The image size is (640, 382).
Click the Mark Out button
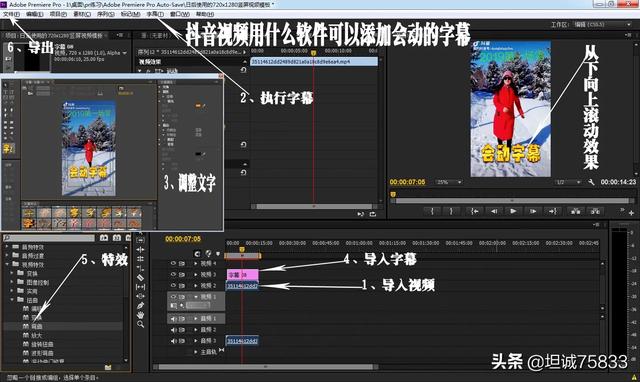451,211
